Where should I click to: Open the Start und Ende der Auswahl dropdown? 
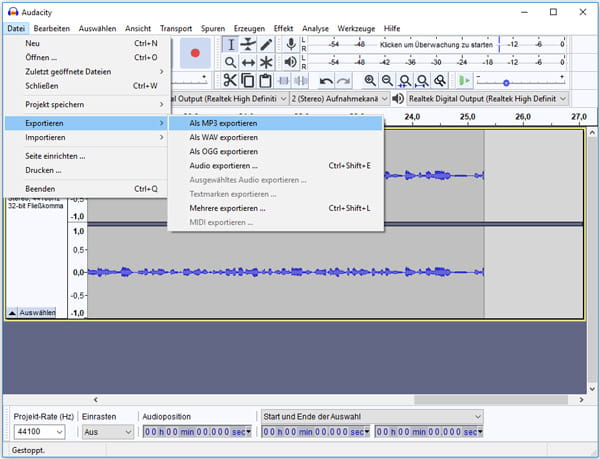pyautogui.click(x=372, y=417)
